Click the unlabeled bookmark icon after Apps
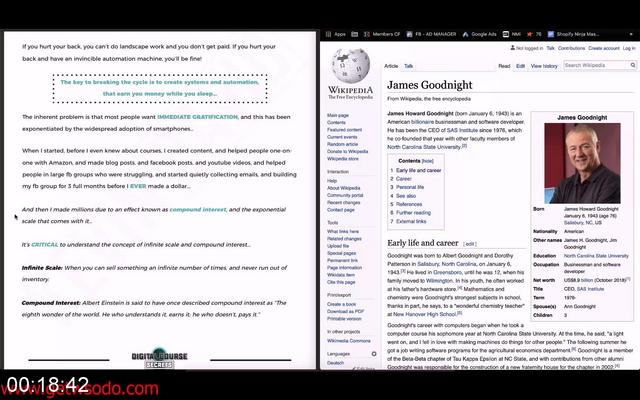Image resolution: width=640 pixels, height=400 pixels. pyautogui.click(x=355, y=34)
